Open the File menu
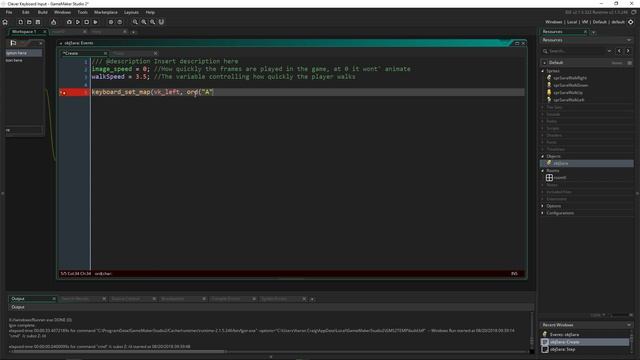Screen dimensions: 640x360 tap(9, 12)
